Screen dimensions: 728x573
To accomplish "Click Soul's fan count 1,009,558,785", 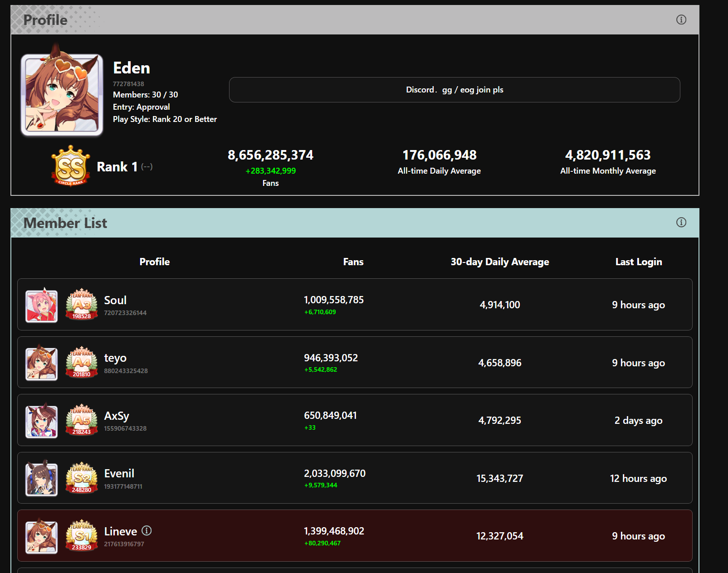I will coord(334,300).
